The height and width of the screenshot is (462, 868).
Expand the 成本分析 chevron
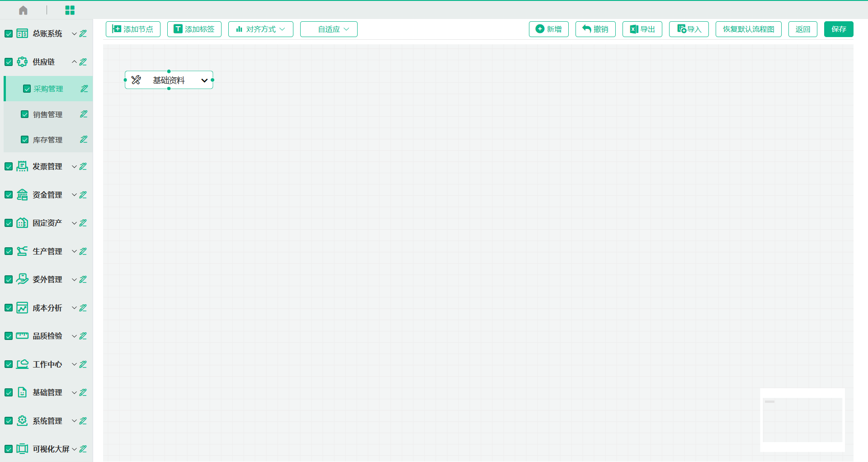pos(74,308)
